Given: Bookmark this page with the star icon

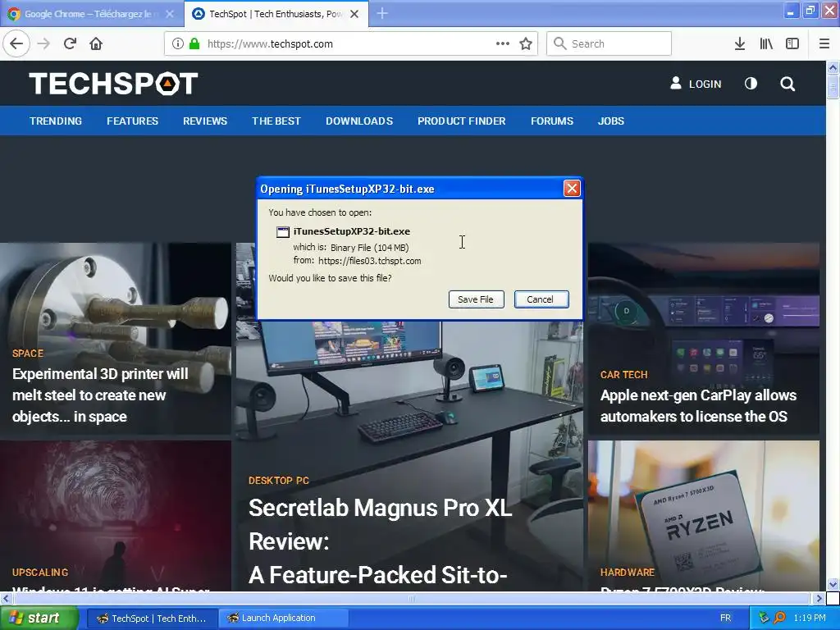Looking at the screenshot, I should (526, 43).
